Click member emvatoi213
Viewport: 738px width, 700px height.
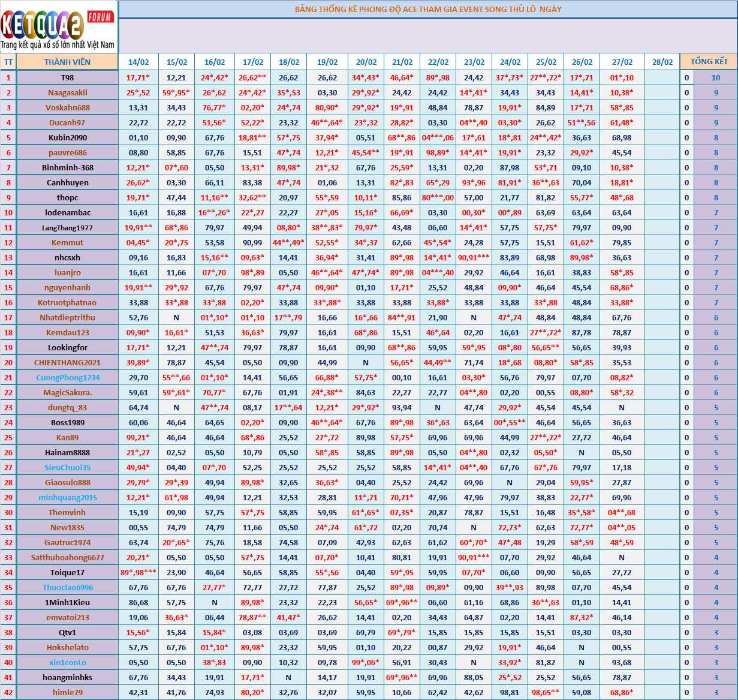click(x=67, y=617)
